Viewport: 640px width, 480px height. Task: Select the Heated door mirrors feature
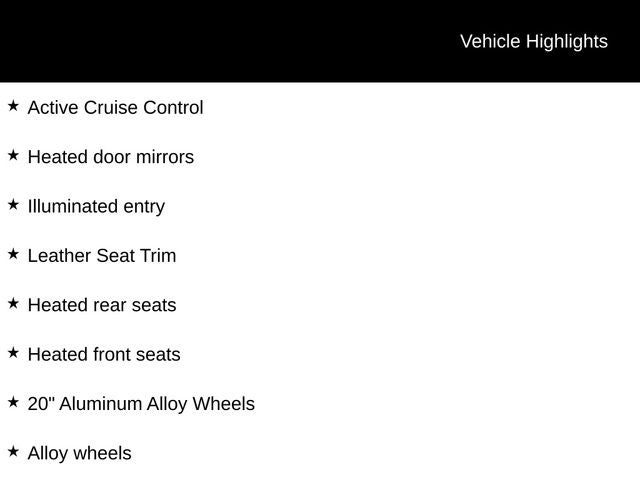point(111,157)
